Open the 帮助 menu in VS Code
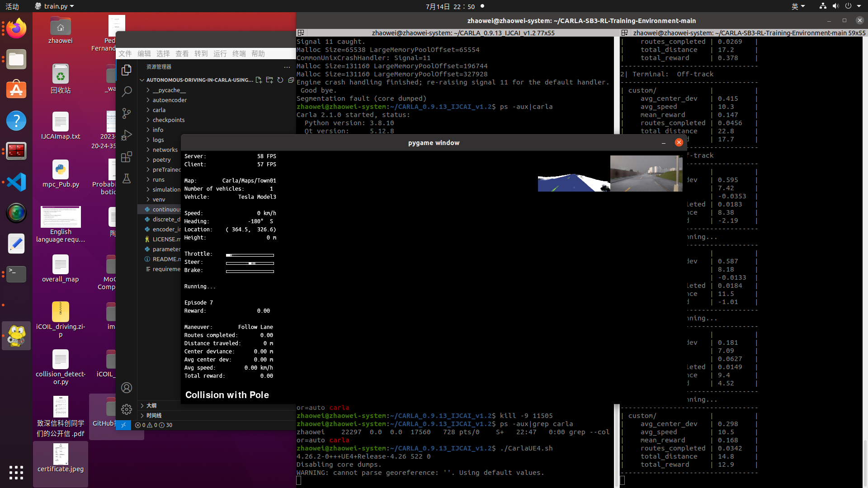This screenshot has height=488, width=868. [x=258, y=53]
